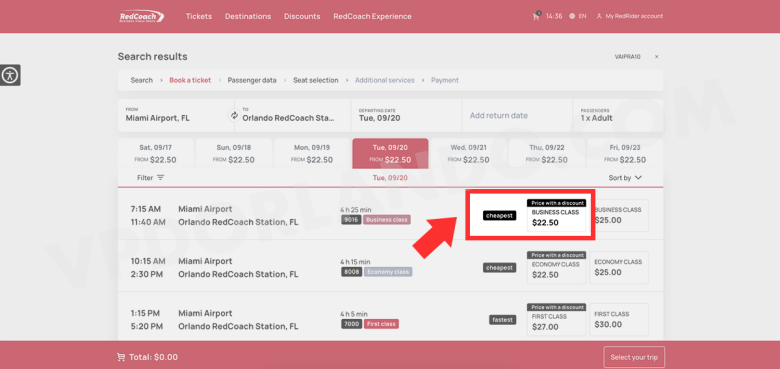Click Add return date field
Image resolution: width=780 pixels, height=369 pixels.
click(x=517, y=115)
